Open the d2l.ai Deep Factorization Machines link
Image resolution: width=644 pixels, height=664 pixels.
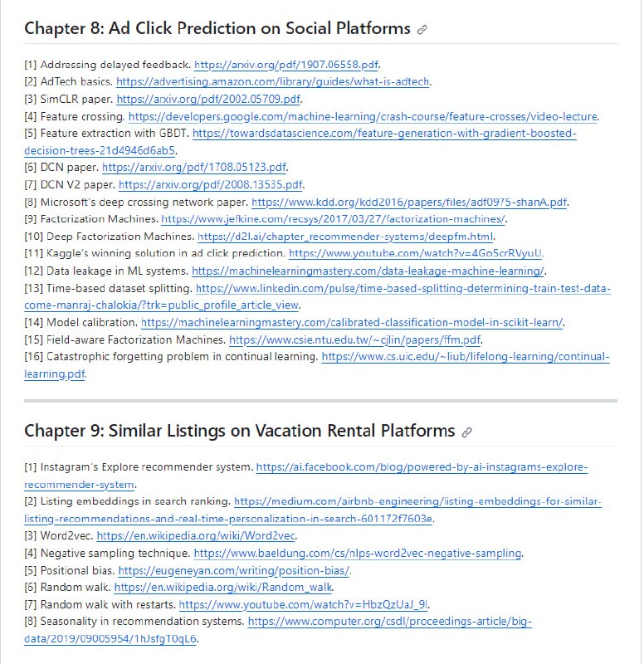(x=345, y=237)
